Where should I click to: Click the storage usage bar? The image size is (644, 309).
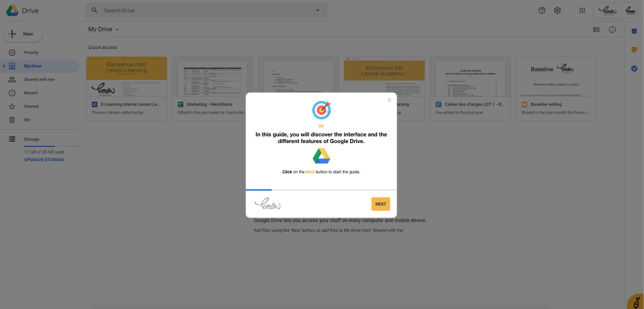[x=52, y=146]
